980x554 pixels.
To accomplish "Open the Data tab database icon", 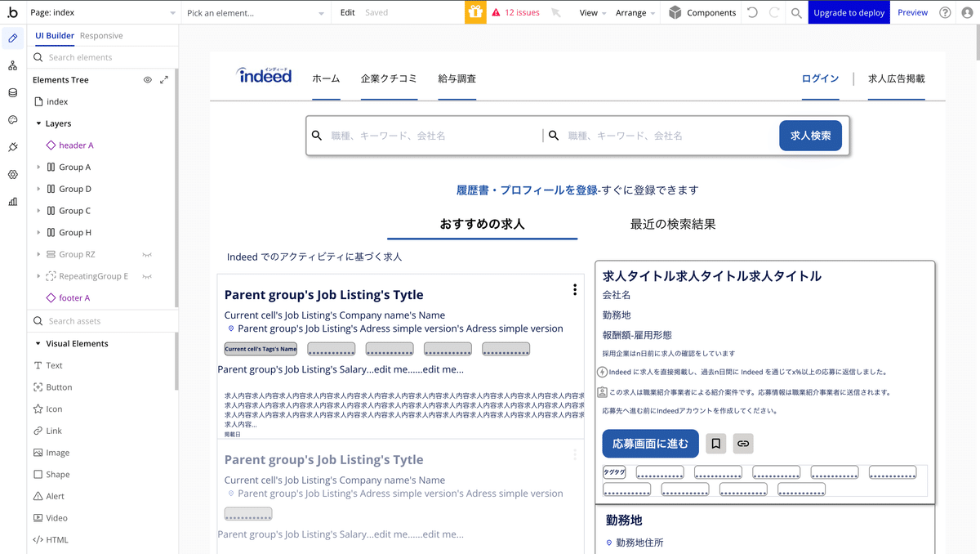I will (12, 92).
